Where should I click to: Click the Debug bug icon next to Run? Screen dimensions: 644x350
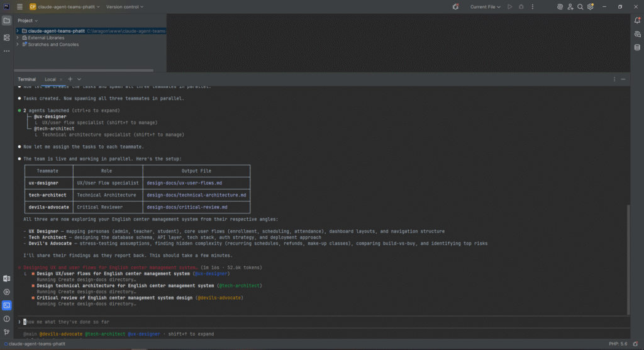pyautogui.click(x=521, y=7)
